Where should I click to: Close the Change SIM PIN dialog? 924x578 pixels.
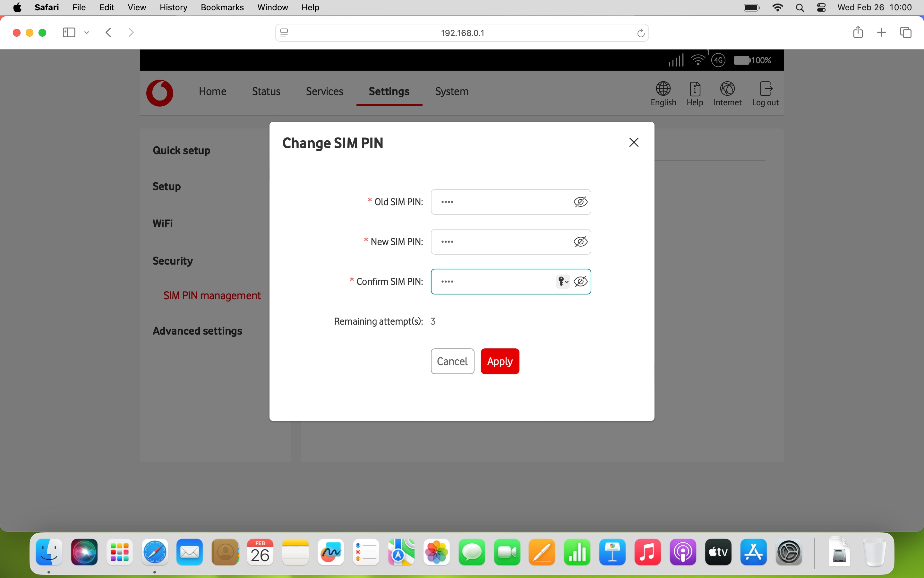coord(634,142)
